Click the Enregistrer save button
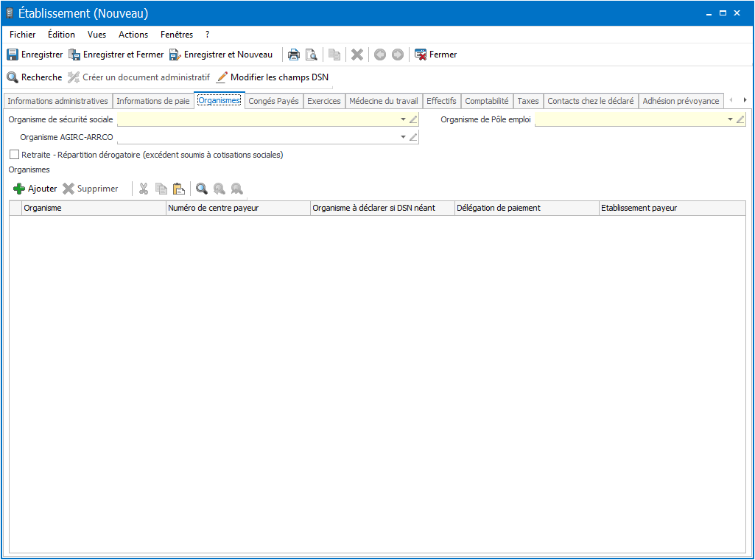Viewport: 755px width, 560px height. (35, 55)
